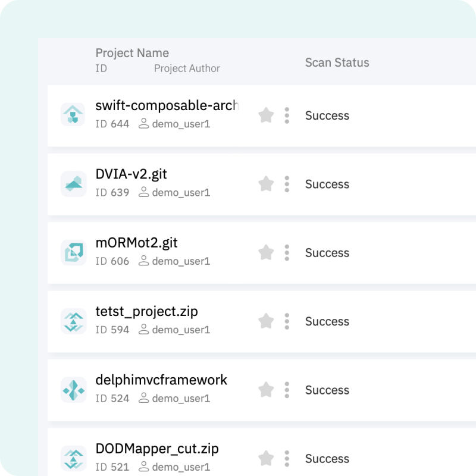Viewport: 476px width, 476px height.
Task: Mark mORMot2.git as favorite with star
Action: coord(266,252)
